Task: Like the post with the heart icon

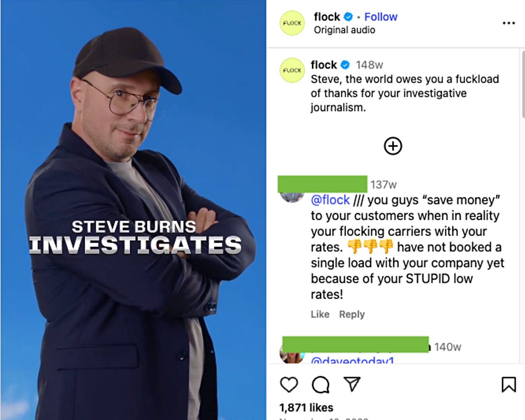Action: pos(289,385)
